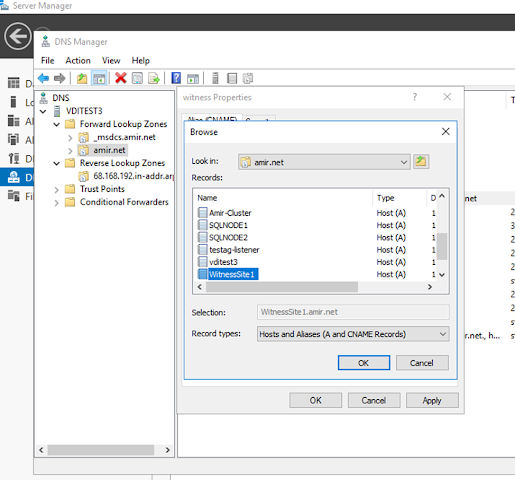Screen dimensions: 515x480
Task: Collapse Reverse Lookup Zones
Action: pos(57,163)
